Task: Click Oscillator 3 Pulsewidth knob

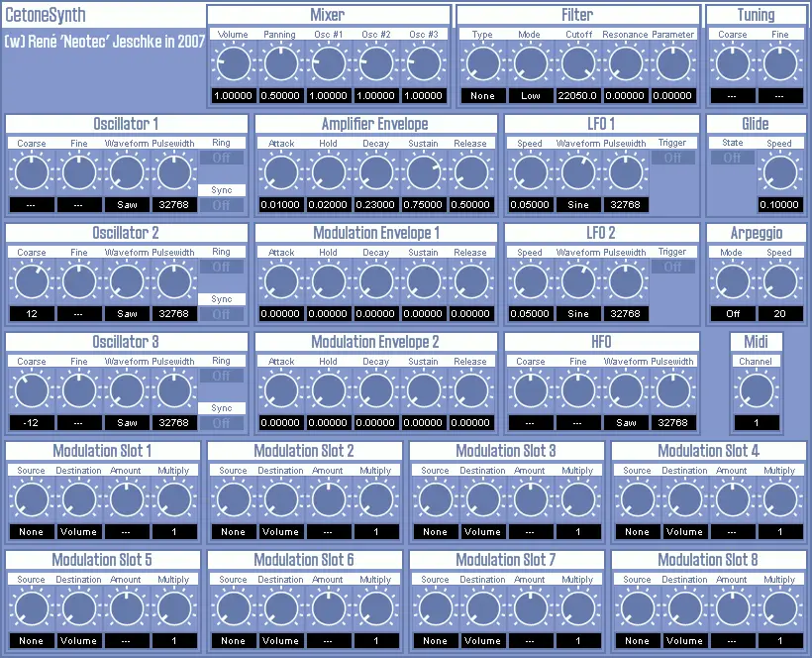Action: tap(174, 390)
